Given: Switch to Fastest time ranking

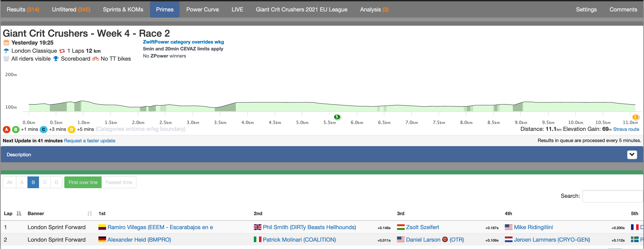Looking at the screenshot, I should 119,182.
